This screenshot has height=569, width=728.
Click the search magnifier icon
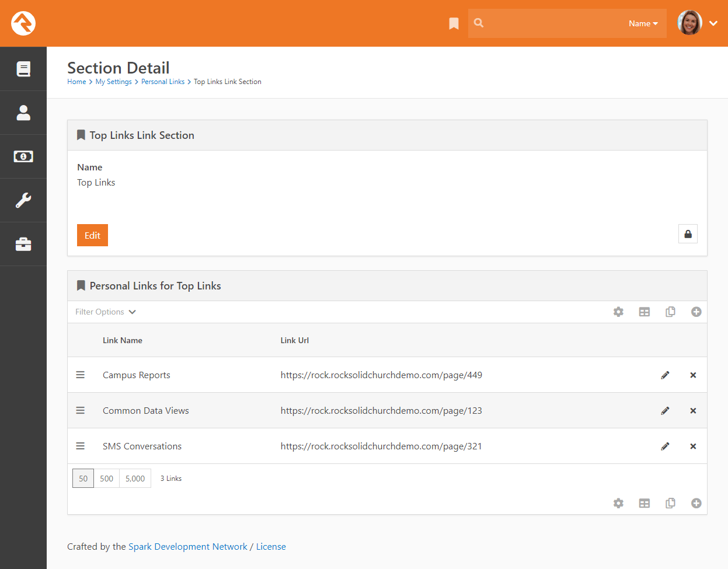tap(479, 23)
